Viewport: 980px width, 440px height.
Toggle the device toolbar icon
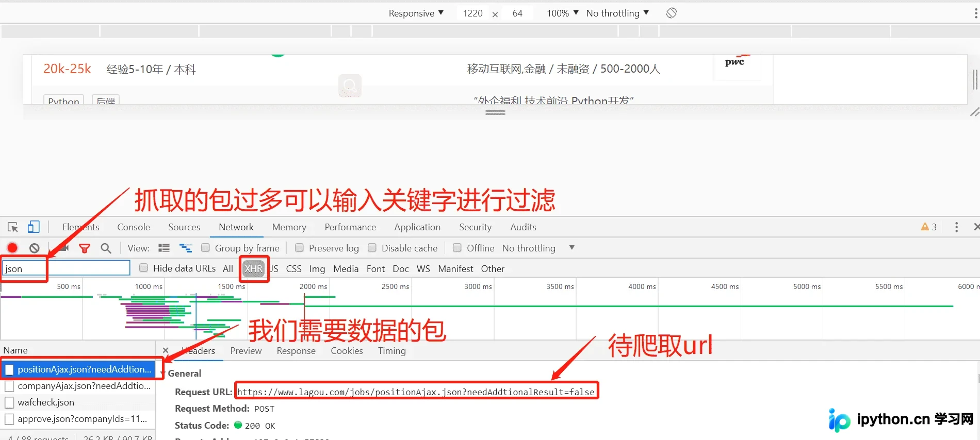click(x=34, y=227)
